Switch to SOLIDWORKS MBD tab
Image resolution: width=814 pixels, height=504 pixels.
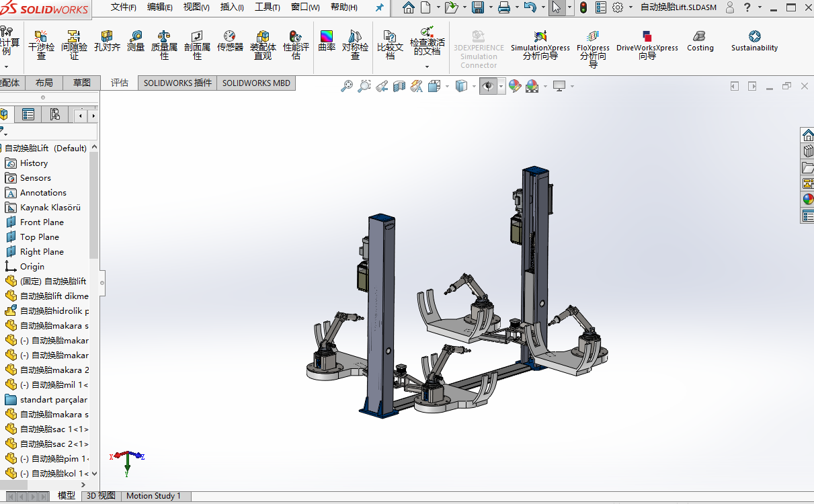coord(256,83)
